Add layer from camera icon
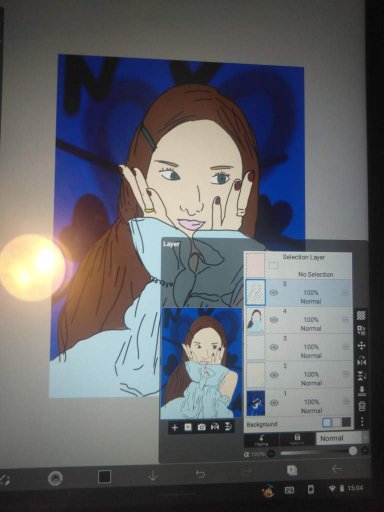The image size is (384, 512). pos(201,427)
